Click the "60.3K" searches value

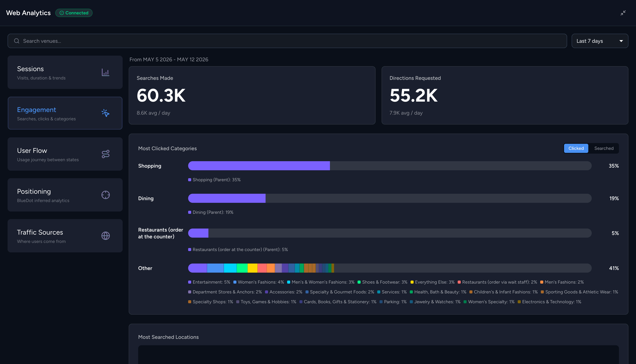[161, 95]
